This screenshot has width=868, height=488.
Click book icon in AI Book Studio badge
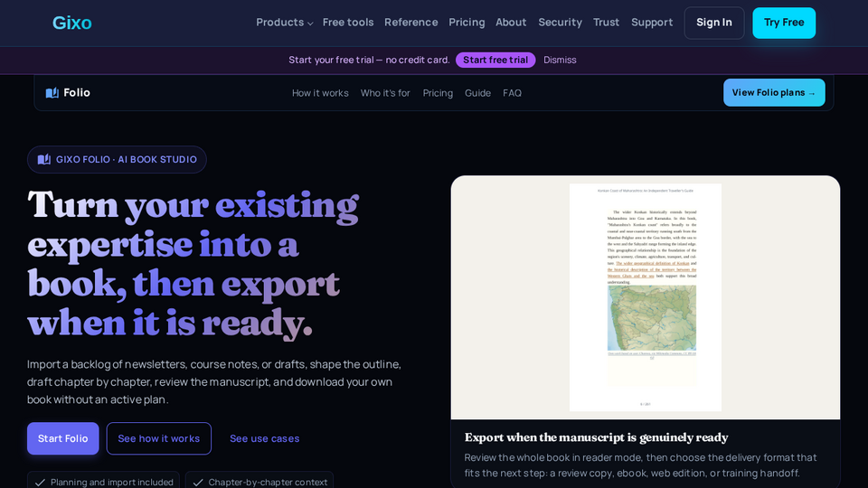44,159
